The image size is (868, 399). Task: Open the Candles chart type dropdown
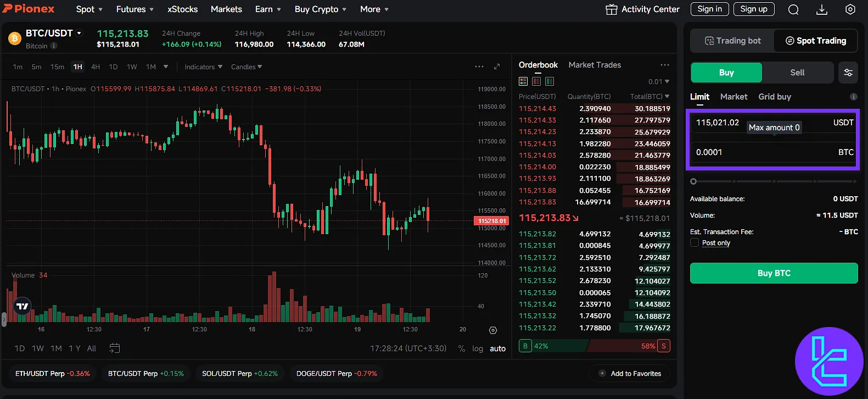click(246, 67)
